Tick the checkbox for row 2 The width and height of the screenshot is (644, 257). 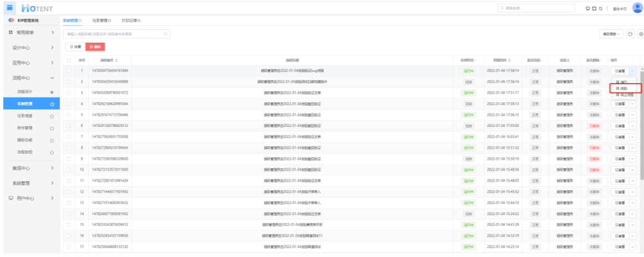(x=69, y=81)
